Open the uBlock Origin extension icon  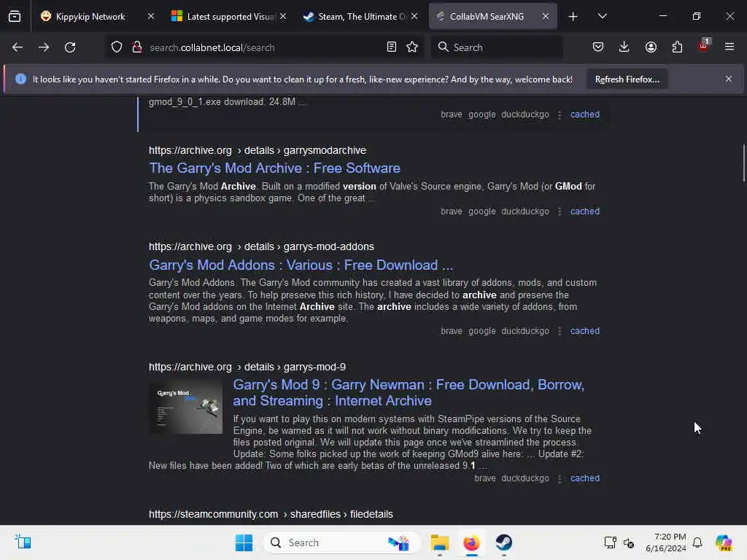pyautogui.click(x=704, y=46)
